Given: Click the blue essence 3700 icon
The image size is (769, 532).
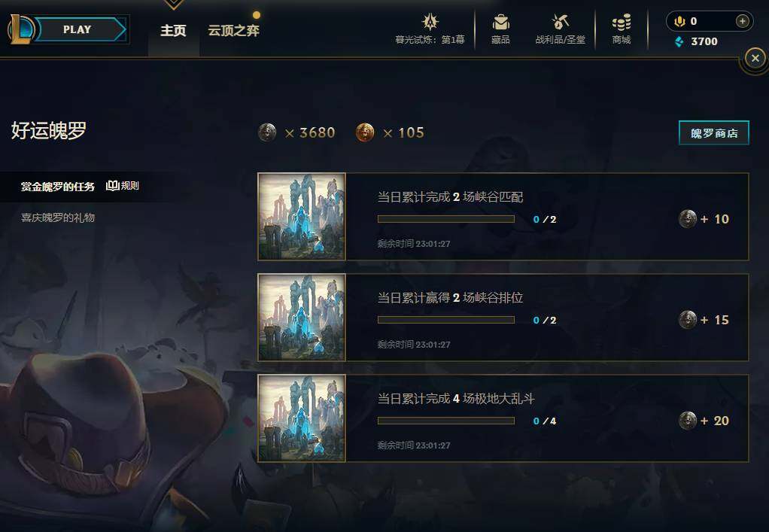Looking at the screenshot, I should pyautogui.click(x=679, y=41).
